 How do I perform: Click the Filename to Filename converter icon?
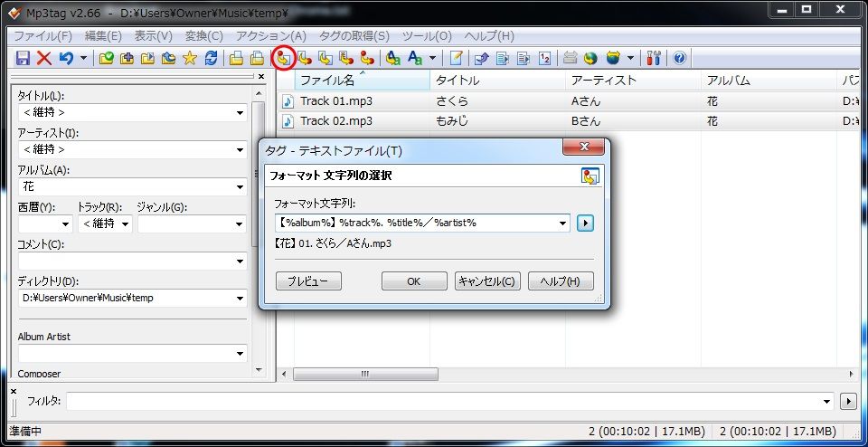pyautogui.click(x=325, y=58)
